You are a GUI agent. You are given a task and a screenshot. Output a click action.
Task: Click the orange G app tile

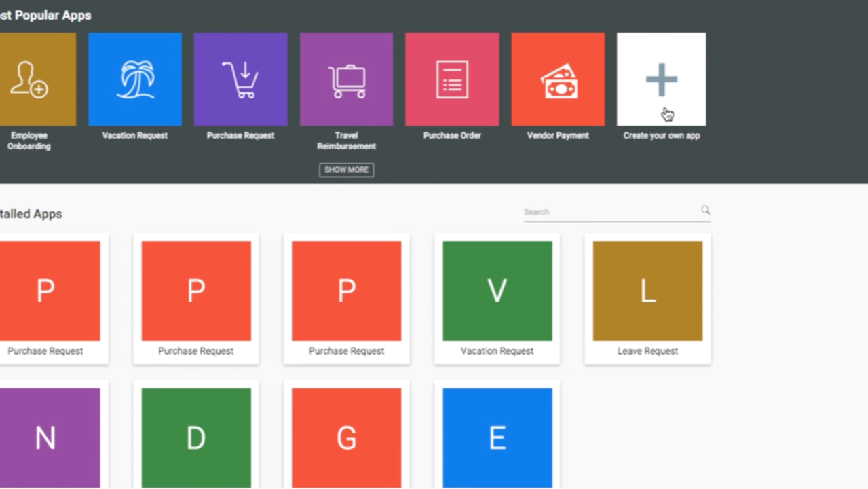[346, 438]
